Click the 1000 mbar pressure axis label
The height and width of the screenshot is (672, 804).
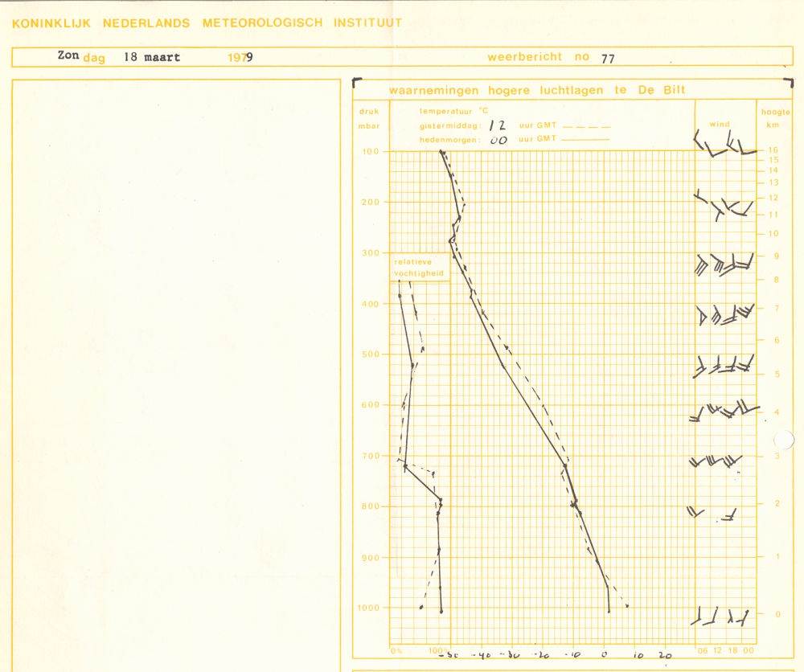[370, 608]
